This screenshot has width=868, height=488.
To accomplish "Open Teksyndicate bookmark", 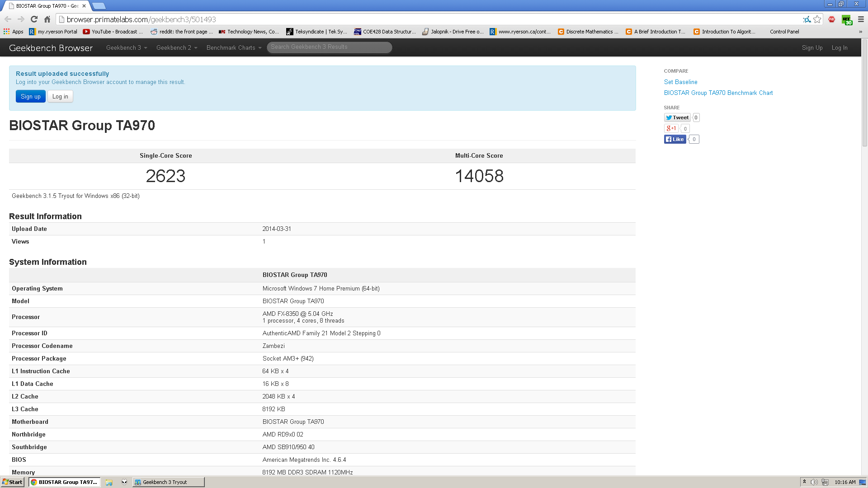I will (x=316, y=32).
